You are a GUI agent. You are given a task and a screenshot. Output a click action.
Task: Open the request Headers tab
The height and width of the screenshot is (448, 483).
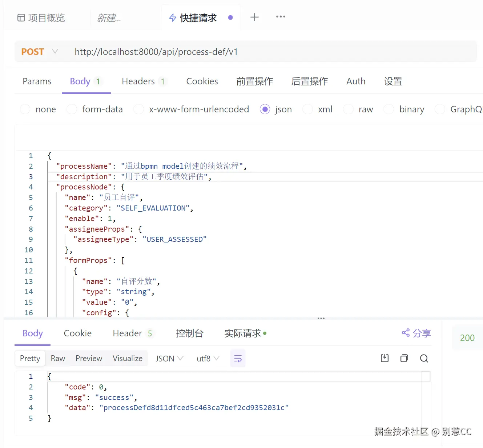click(144, 81)
